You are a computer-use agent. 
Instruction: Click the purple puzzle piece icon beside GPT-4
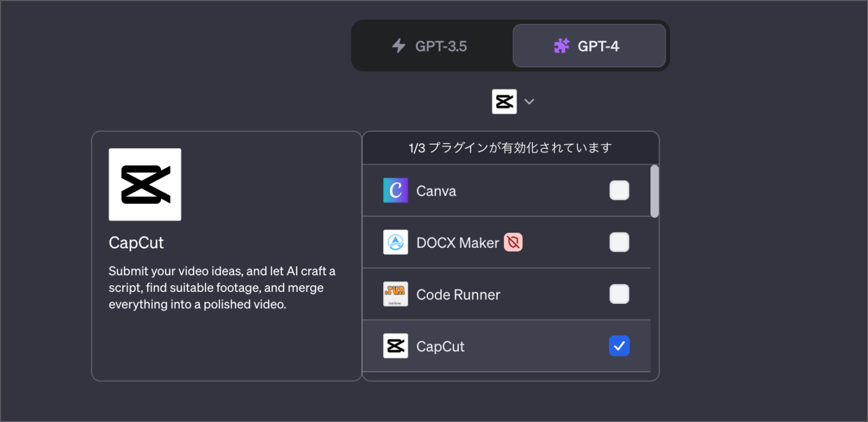point(561,46)
